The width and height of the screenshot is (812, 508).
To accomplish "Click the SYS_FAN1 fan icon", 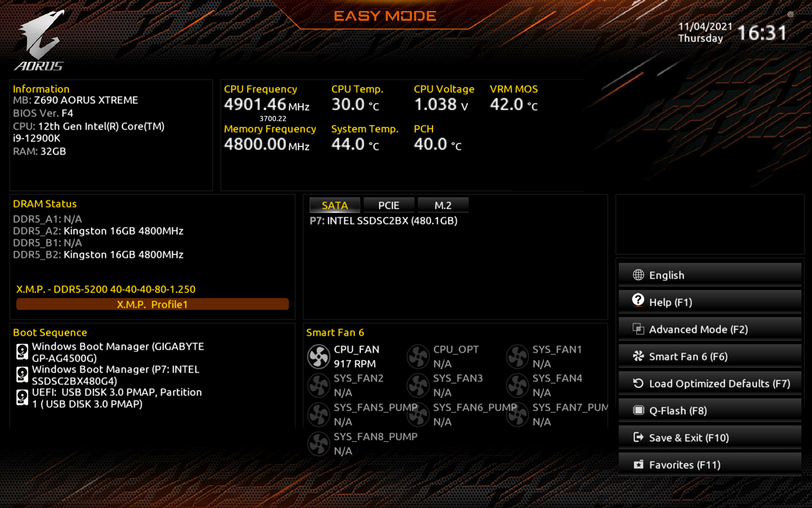I will 517,356.
